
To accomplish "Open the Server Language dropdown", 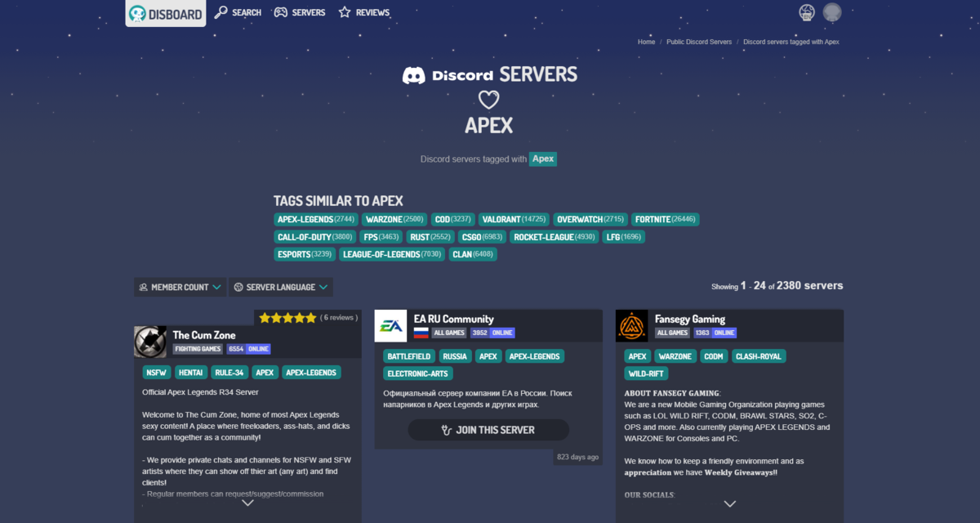I will tap(281, 287).
